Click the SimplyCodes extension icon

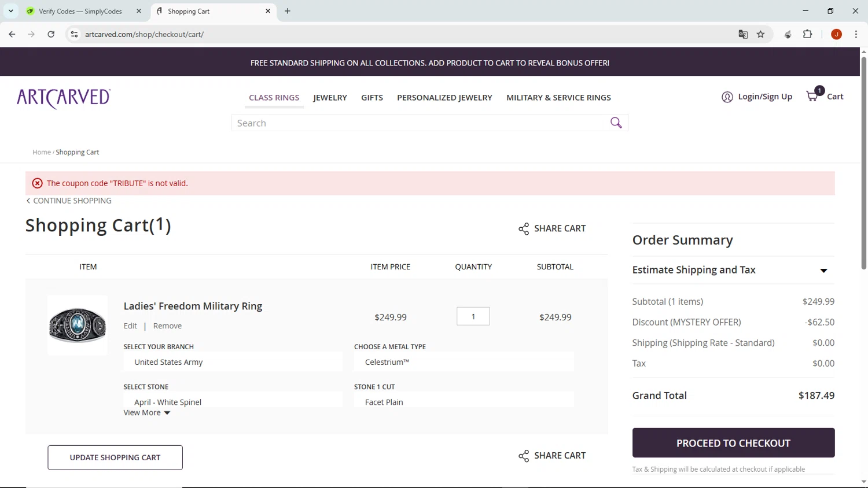click(x=788, y=34)
